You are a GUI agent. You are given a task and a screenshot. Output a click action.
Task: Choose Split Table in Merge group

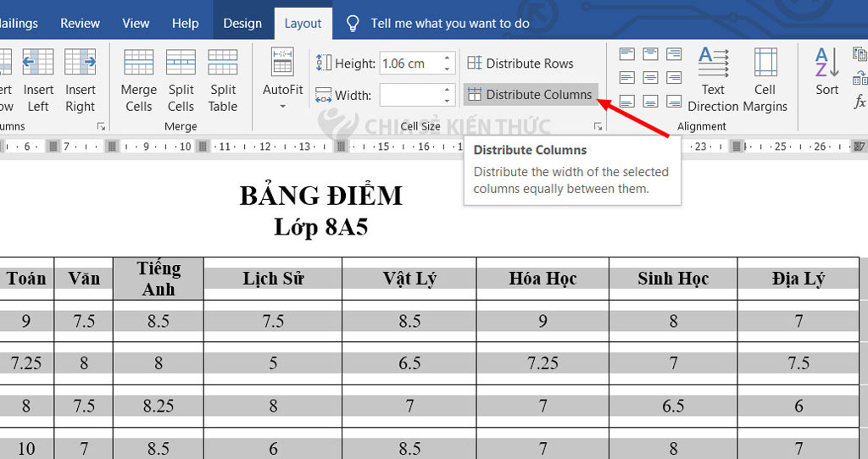tap(223, 80)
